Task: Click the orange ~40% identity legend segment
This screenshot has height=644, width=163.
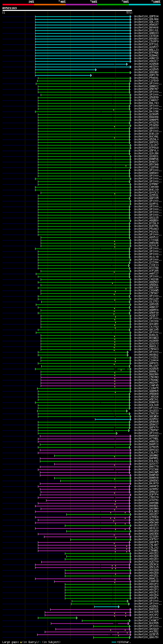Action: 50,5
